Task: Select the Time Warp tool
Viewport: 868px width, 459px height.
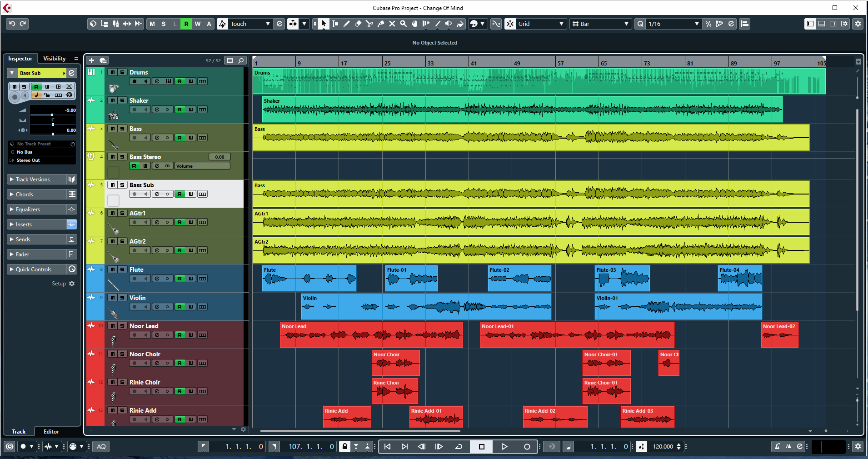Action: pos(426,24)
